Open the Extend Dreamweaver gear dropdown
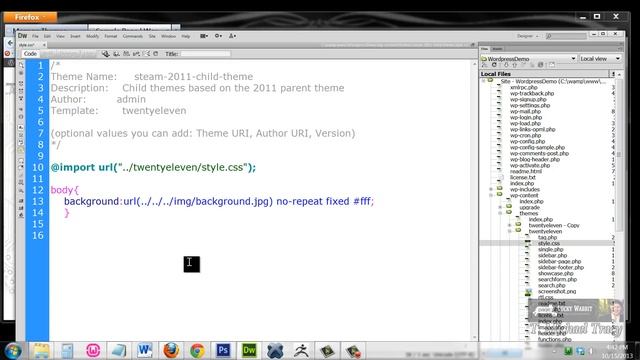 click(218, 36)
